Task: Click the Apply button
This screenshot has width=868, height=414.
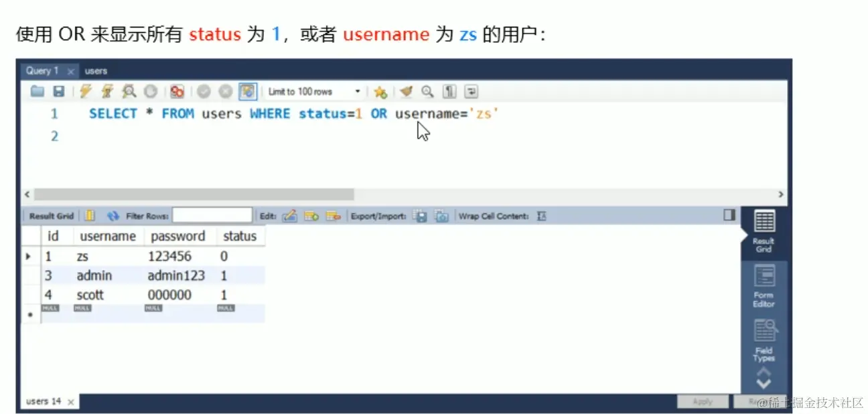Action: (x=702, y=401)
